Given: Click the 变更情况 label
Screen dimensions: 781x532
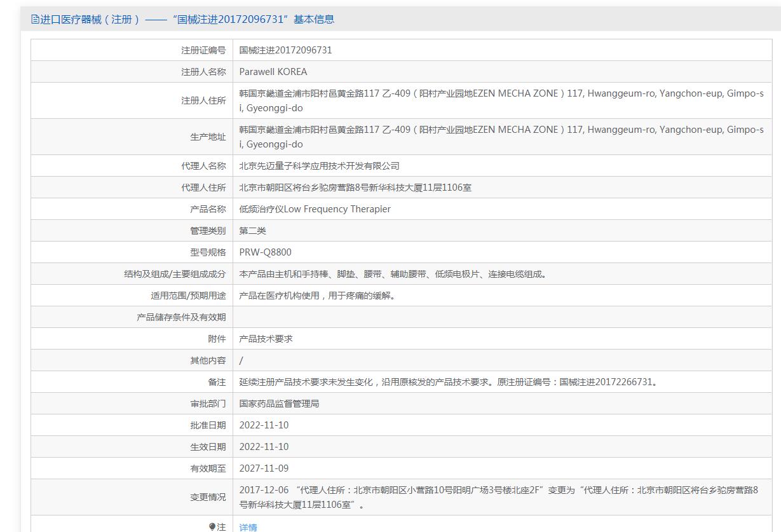Looking at the screenshot, I should (208, 497).
